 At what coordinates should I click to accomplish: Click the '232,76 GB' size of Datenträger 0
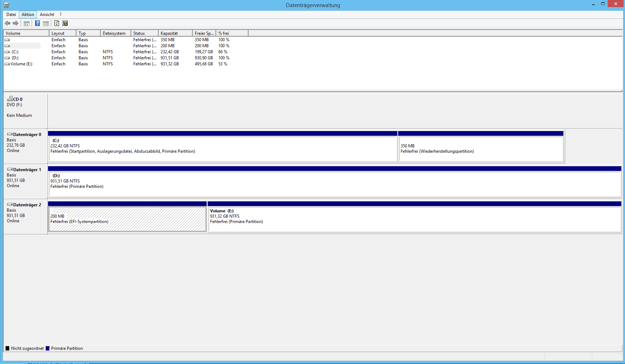(16, 145)
